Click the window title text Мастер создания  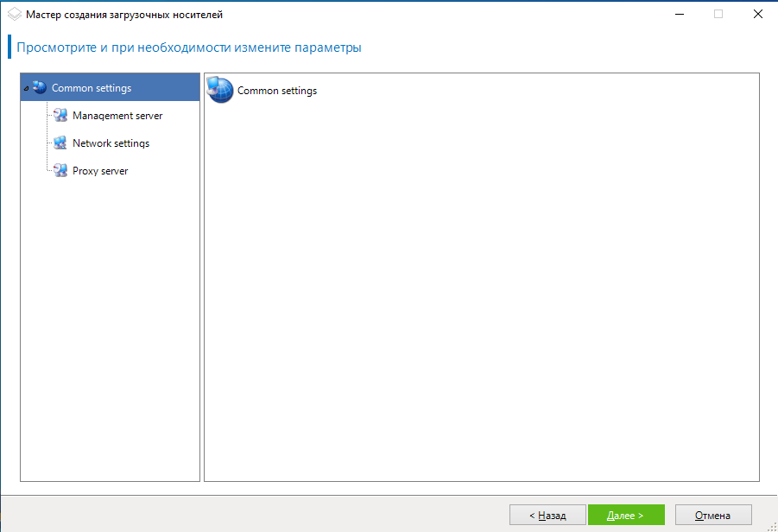click(x=130, y=15)
